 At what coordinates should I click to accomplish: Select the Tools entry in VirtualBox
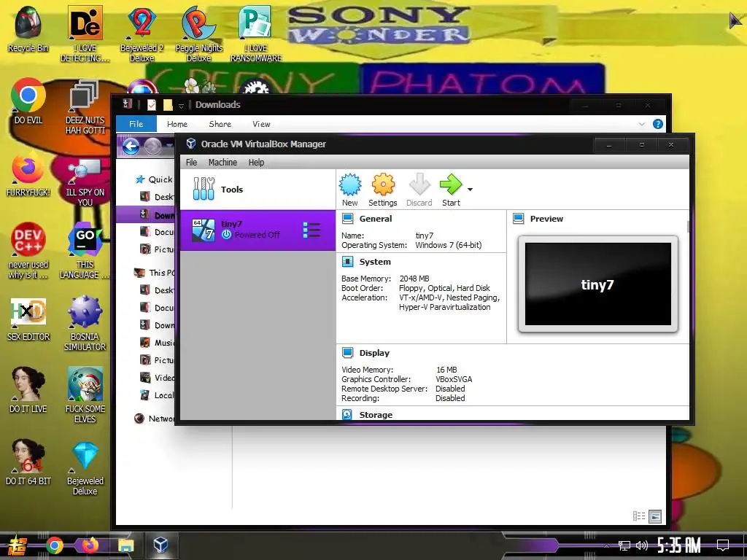click(258, 189)
